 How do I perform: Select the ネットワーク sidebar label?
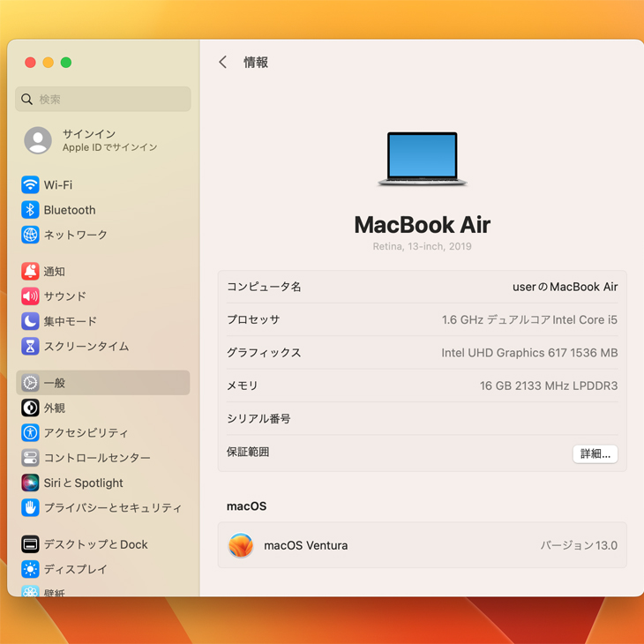76,235
